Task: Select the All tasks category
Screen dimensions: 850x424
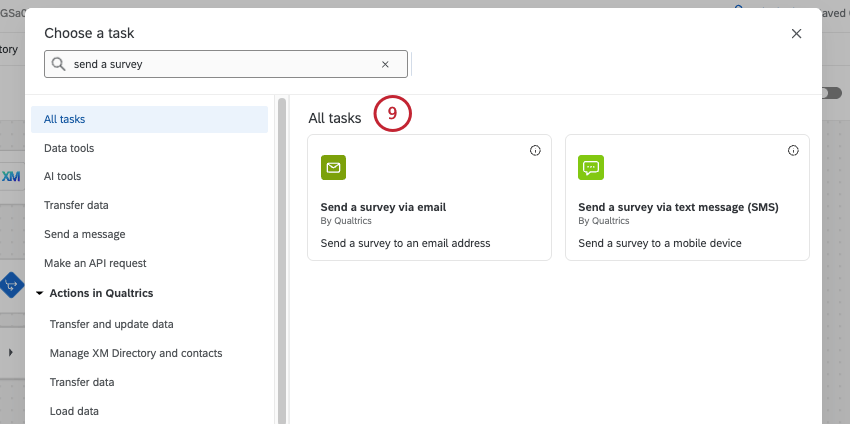Action: [x=65, y=119]
